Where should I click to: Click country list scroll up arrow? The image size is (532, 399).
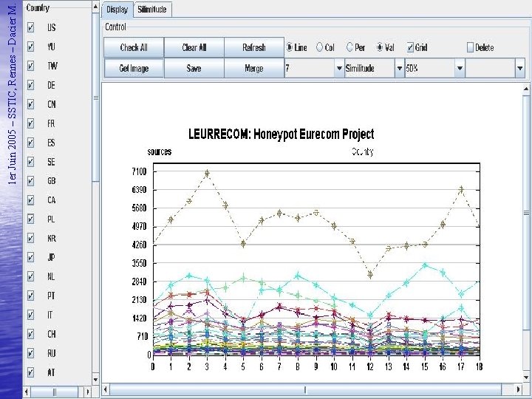pos(95,7)
